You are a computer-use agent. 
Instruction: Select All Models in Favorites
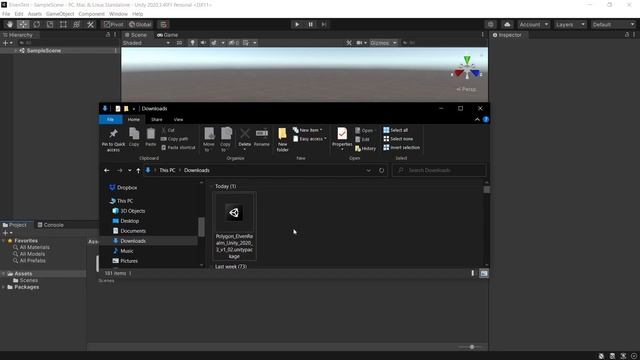point(32,254)
